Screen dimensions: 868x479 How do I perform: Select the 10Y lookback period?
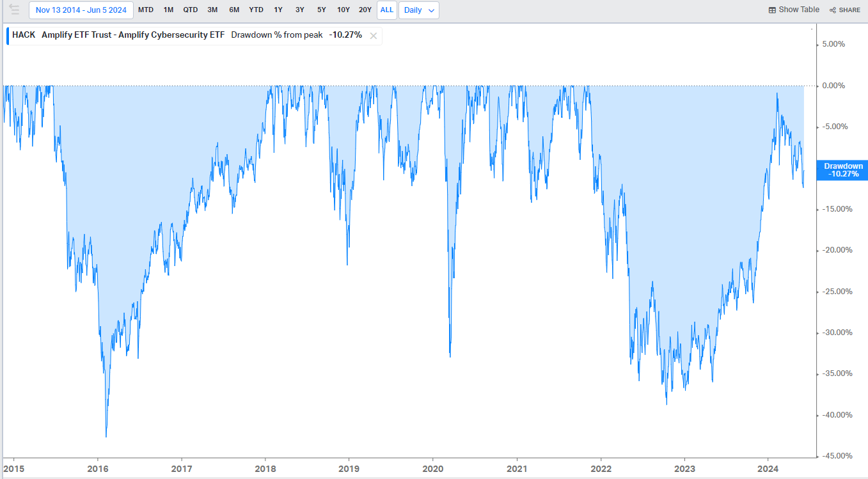coord(343,10)
